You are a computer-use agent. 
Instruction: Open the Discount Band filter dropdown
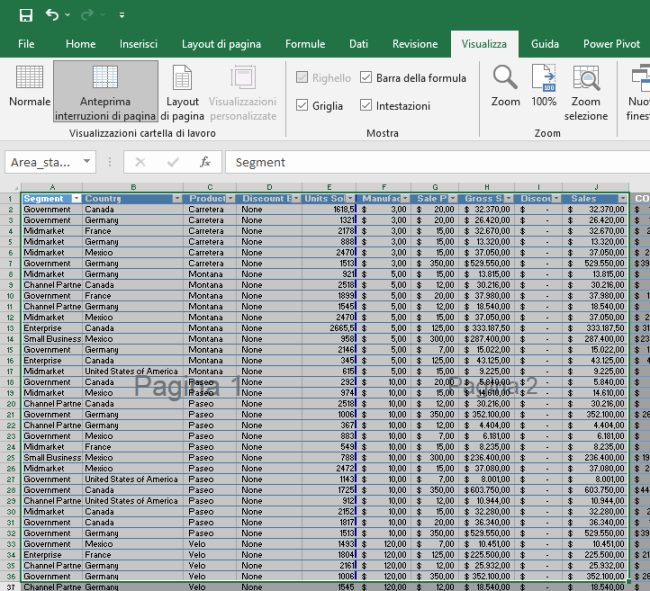pyautogui.click(x=296, y=199)
